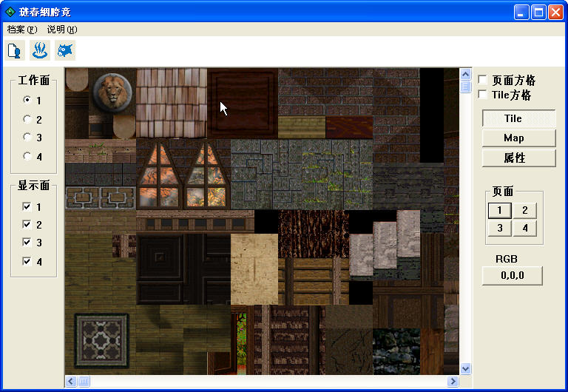The image size is (568, 392).
Task: Pick the dark concentric square panel tile
Action: tap(160, 257)
